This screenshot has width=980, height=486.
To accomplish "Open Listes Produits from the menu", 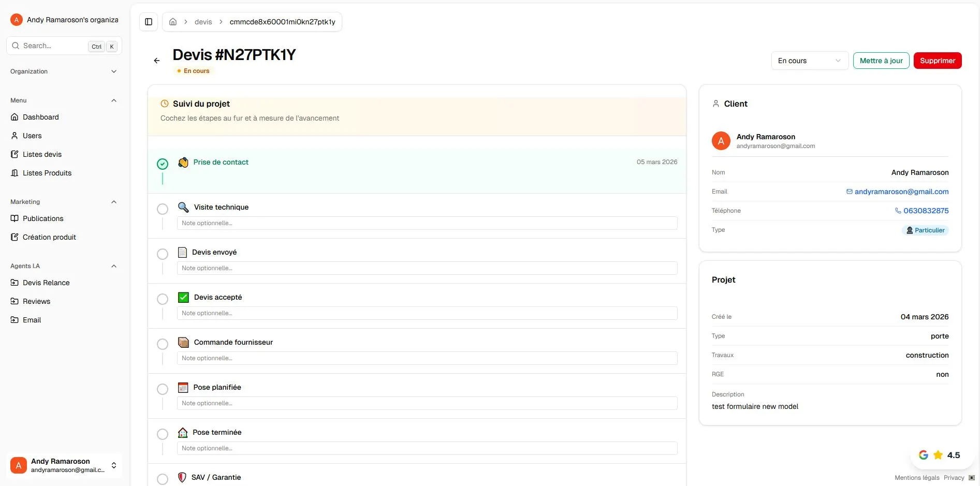I will tap(47, 172).
